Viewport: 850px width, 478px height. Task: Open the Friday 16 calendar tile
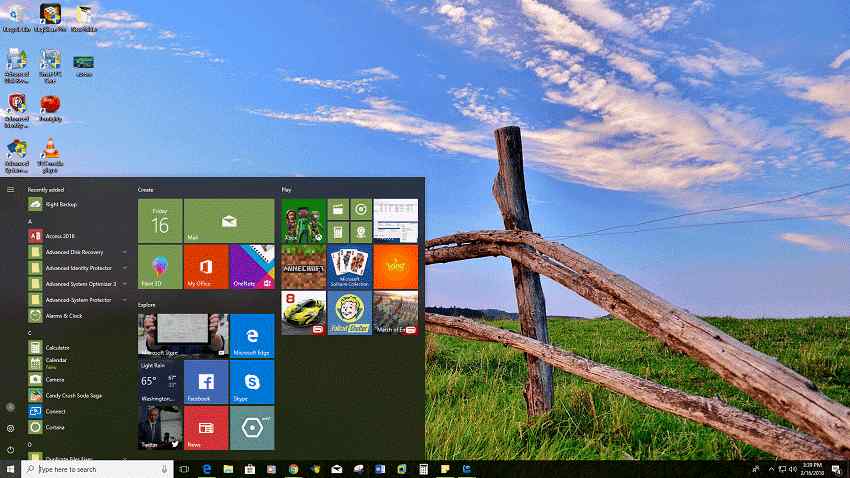(x=160, y=221)
